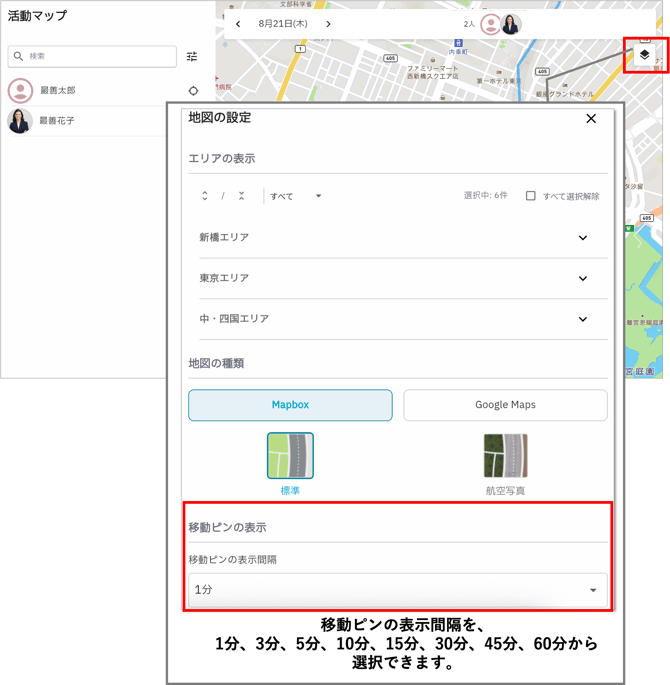Check the すべて選択解除 checkbox
670x685 pixels.
(531, 196)
